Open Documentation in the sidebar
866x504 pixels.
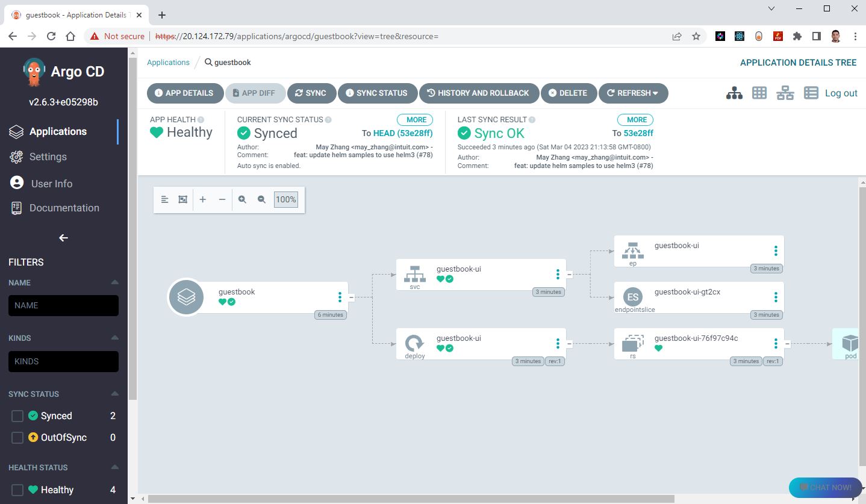[64, 208]
